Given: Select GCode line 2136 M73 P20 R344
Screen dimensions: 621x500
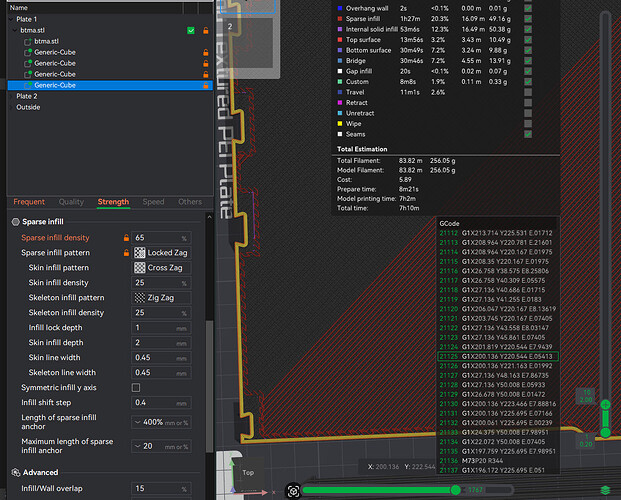Looking at the screenshot, I should pyautogui.click(x=498, y=461).
